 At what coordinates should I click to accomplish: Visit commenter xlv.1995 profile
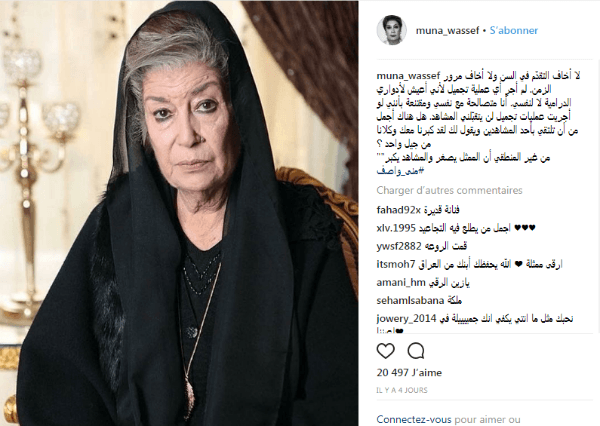click(396, 228)
